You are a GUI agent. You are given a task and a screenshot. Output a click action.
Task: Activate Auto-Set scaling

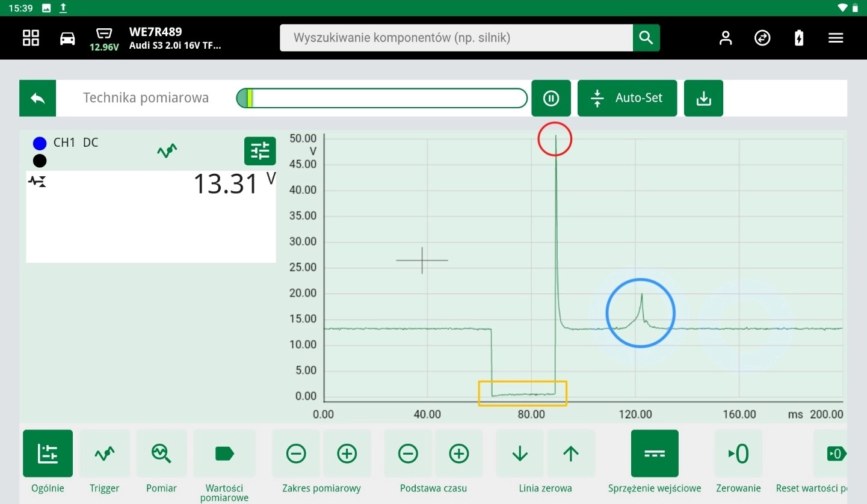[x=627, y=98]
